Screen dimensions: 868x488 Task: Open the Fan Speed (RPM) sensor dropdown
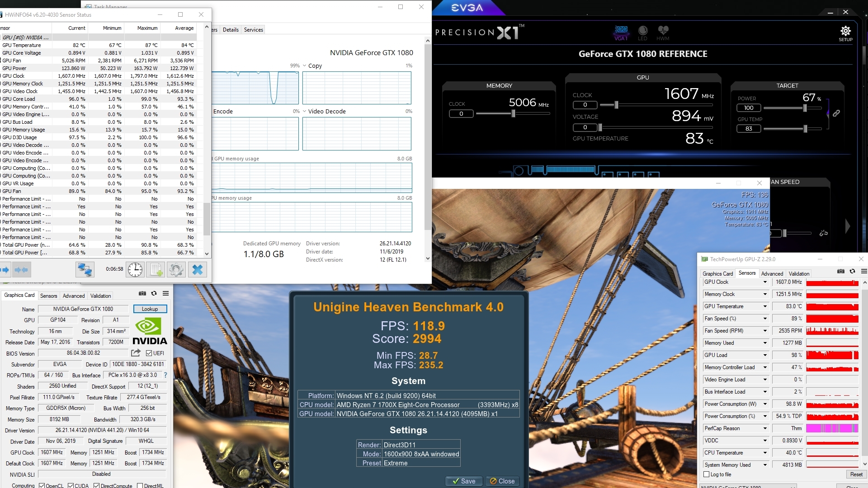coord(765,331)
